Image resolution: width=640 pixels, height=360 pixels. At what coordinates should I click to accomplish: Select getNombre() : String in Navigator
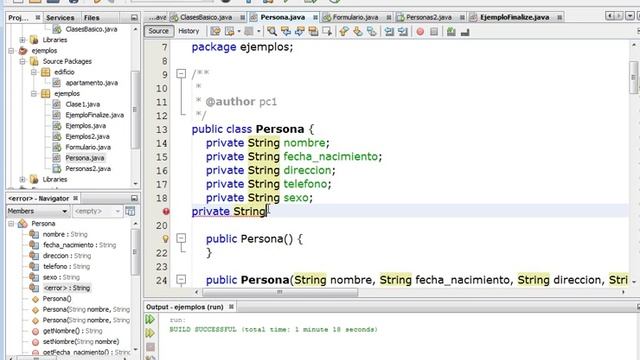[x=72, y=331]
